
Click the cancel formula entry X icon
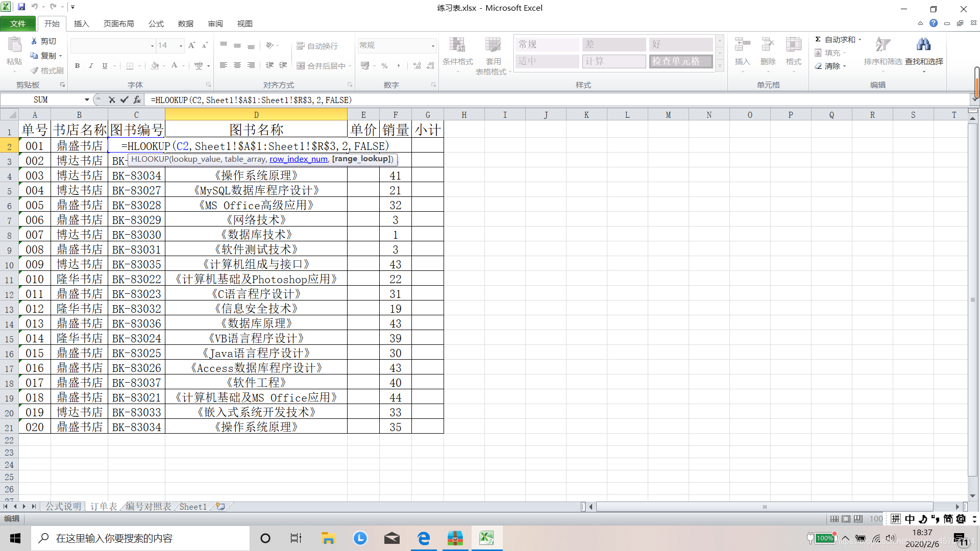[112, 100]
